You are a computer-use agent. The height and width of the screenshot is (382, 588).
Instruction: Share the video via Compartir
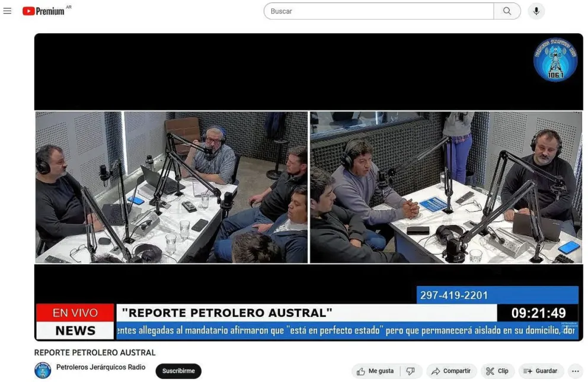pos(452,371)
